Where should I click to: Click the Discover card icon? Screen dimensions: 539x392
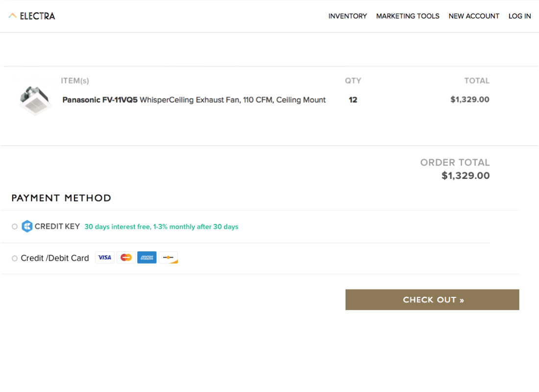click(x=168, y=258)
